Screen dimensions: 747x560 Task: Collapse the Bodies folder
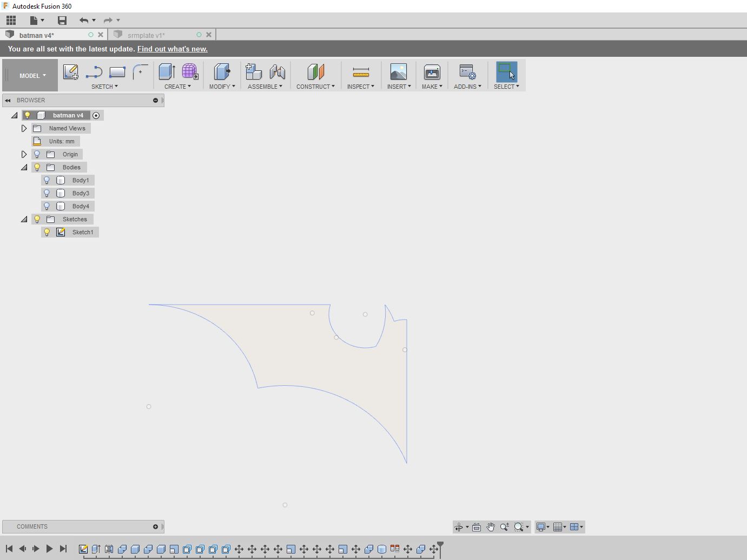click(24, 167)
